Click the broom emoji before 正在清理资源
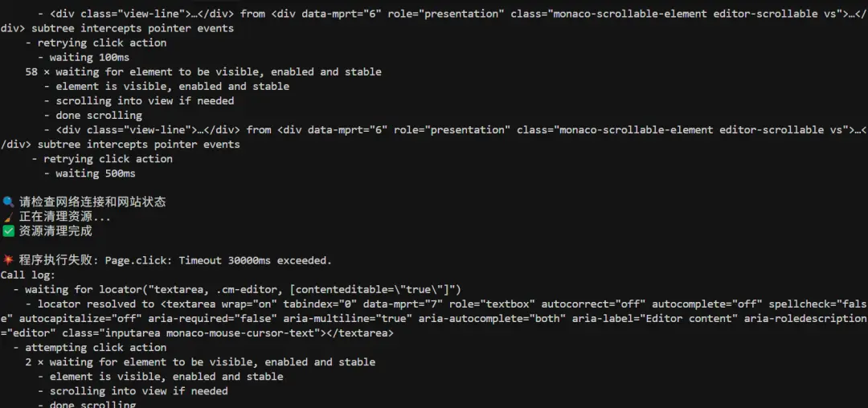 point(9,216)
